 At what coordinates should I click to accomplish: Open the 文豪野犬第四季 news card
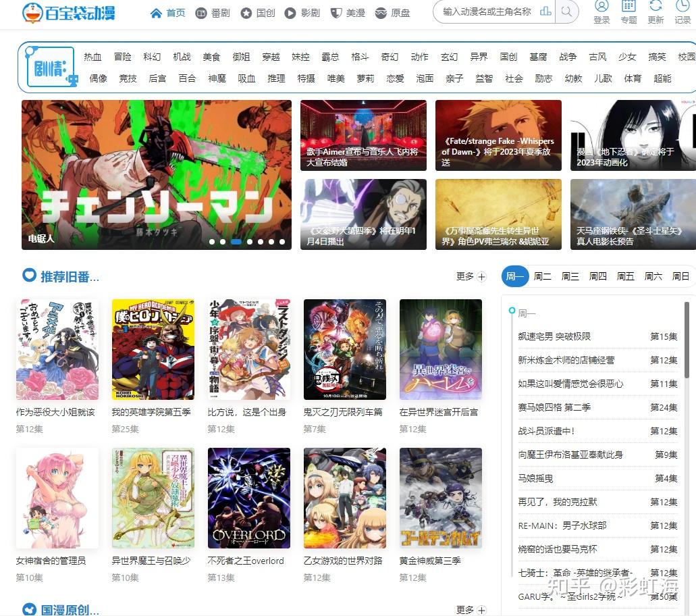(363, 214)
